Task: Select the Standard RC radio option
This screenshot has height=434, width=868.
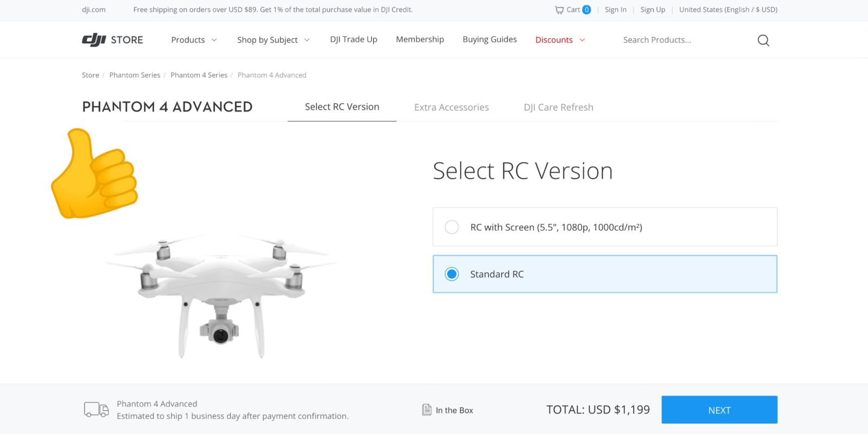Action: click(x=452, y=274)
